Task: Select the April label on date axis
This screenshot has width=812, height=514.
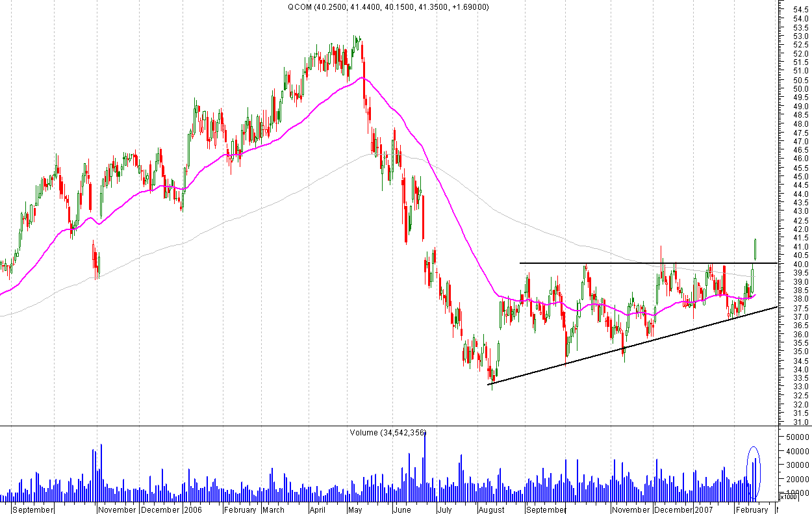Action: pos(317,510)
